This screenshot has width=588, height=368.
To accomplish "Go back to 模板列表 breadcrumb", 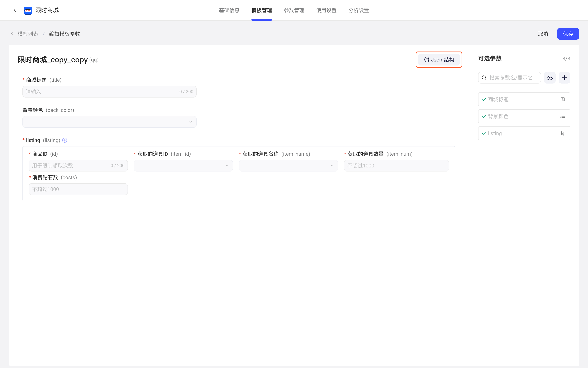I will (28, 34).
